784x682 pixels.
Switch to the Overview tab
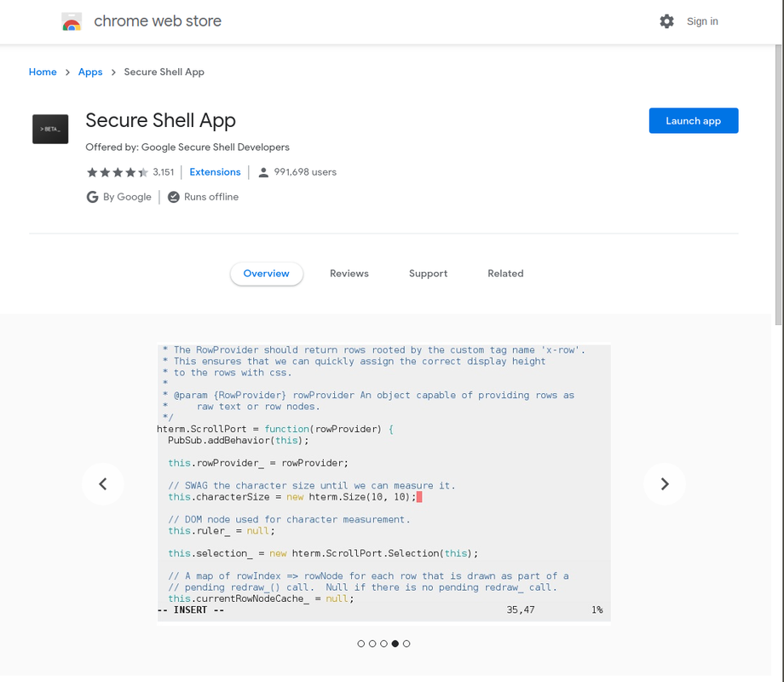(267, 274)
